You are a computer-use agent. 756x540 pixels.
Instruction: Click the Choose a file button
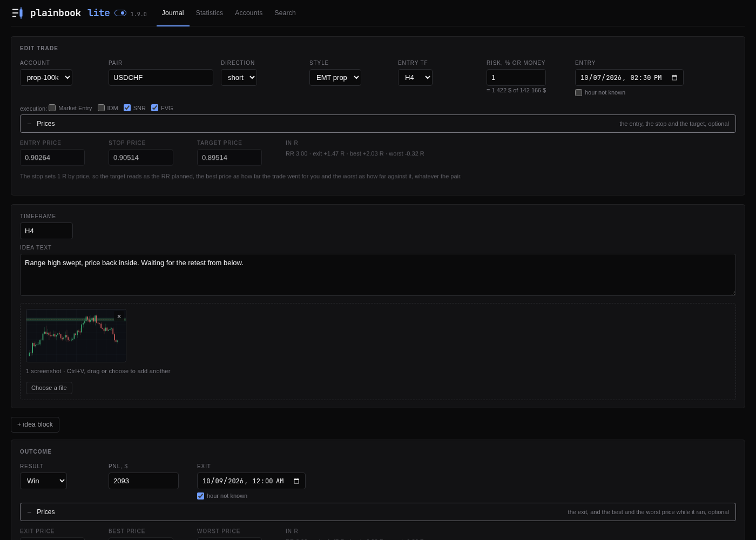point(49,388)
